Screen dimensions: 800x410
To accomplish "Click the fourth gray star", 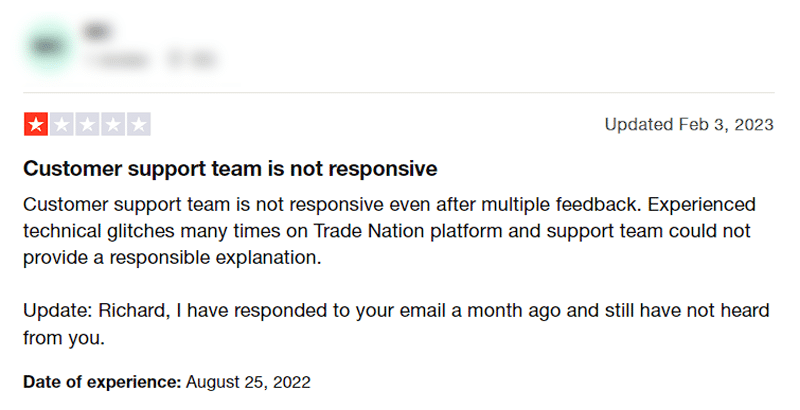I will click(x=113, y=124).
